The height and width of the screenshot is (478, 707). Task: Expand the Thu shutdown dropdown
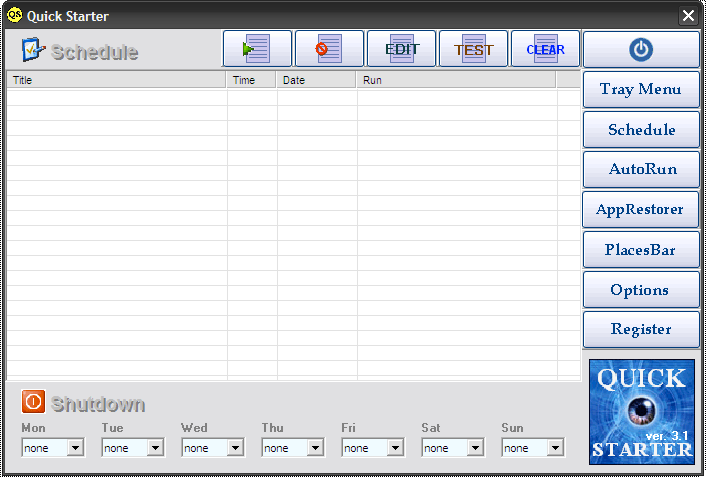316,448
